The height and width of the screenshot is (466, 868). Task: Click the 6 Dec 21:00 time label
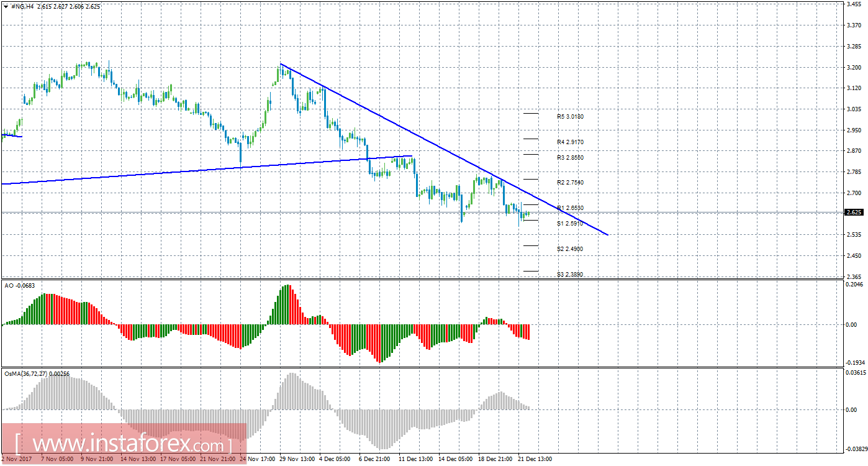[374, 459]
